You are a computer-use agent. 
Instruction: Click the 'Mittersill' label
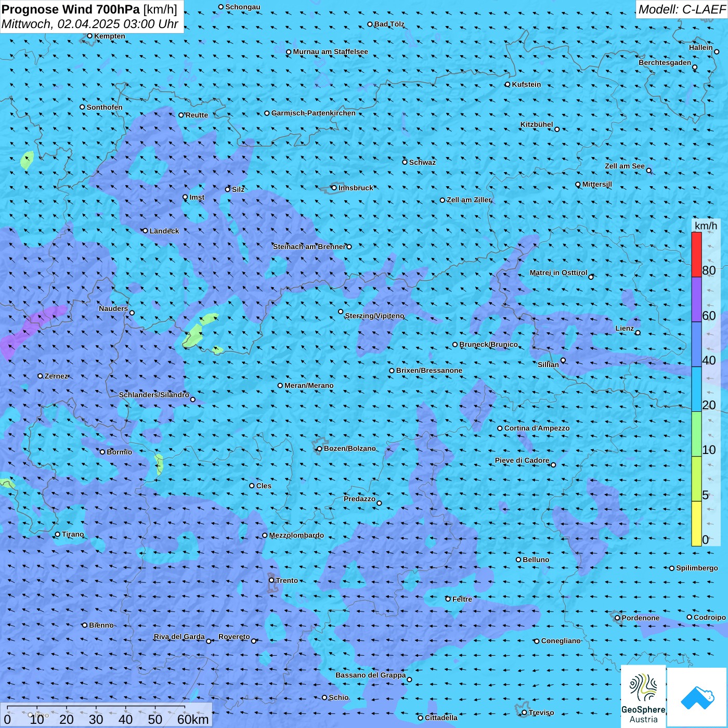(597, 184)
